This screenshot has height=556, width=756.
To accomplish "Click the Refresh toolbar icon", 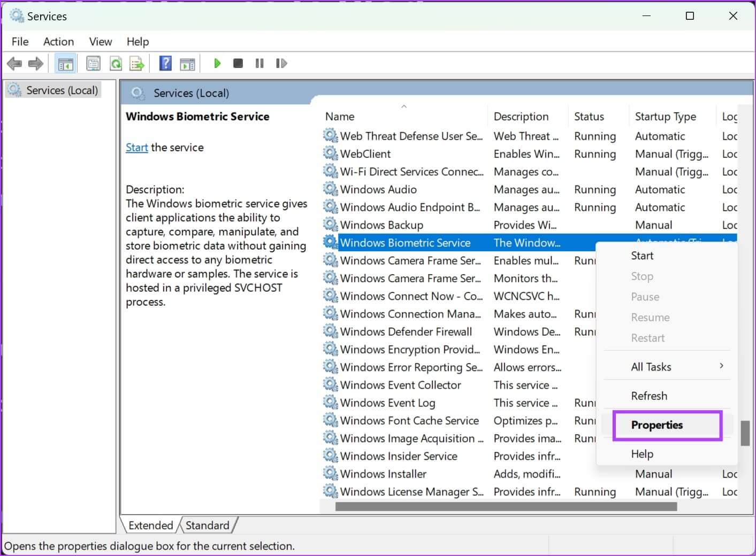I will (x=116, y=64).
